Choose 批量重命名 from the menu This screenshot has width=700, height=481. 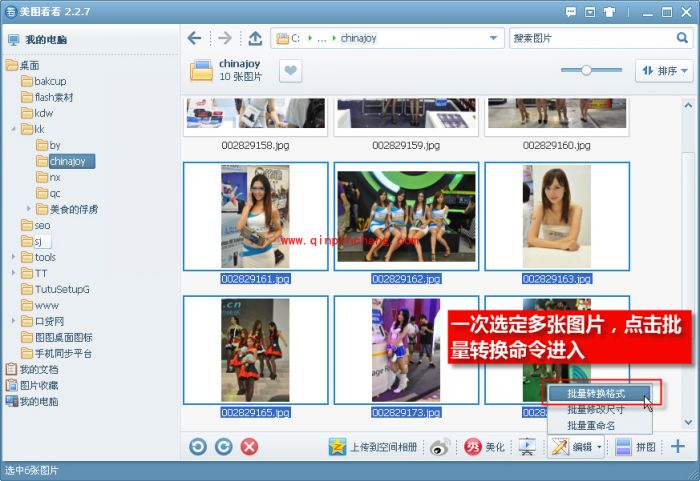point(591,425)
